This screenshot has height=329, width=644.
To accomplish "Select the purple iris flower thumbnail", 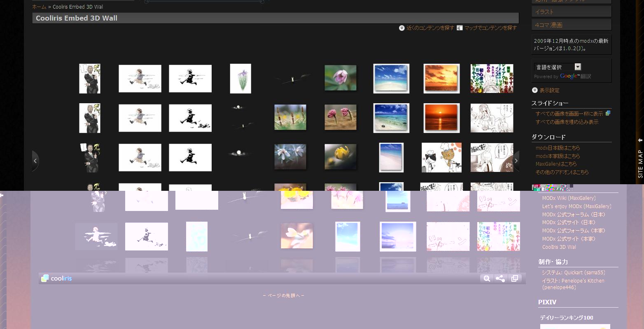I will coord(240,79).
